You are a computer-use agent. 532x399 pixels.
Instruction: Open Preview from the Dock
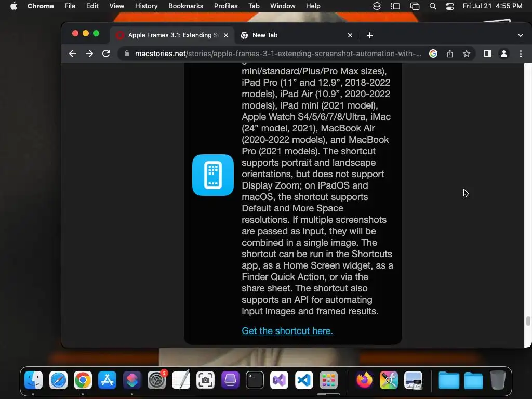pyautogui.click(x=413, y=380)
